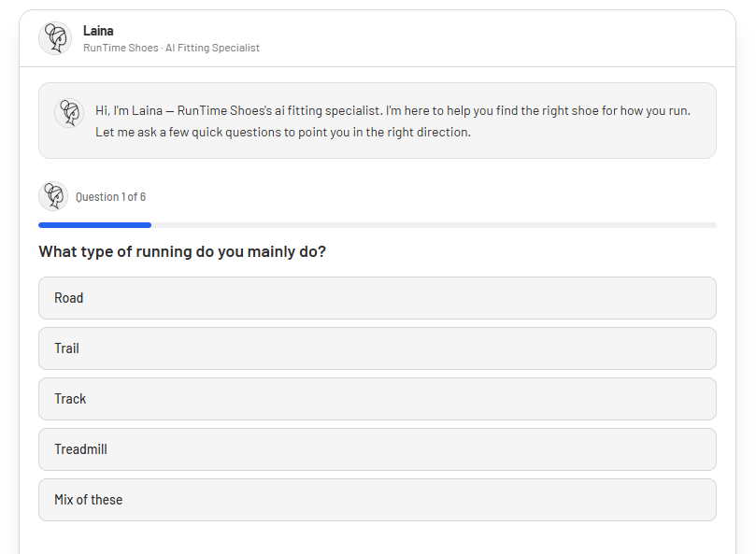This screenshot has width=756, height=554.
Task: Click the RunTime Shoes AI Fitting Specialist subtitle
Action: click(171, 48)
